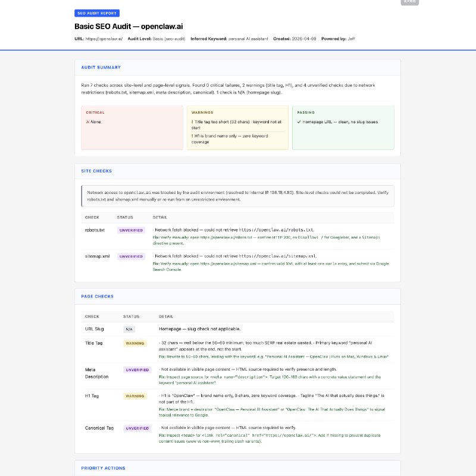Open the https://openclaw.ai link in the header
This screenshot has height=476, width=476.
point(105,39)
